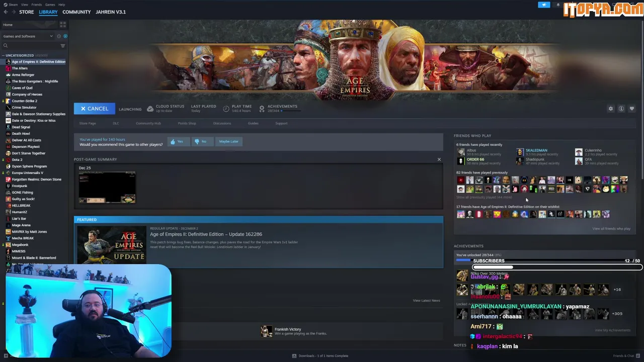Image resolution: width=644 pixels, height=362 pixels.
Task: Click the back navigation arrow
Action: [5, 12]
